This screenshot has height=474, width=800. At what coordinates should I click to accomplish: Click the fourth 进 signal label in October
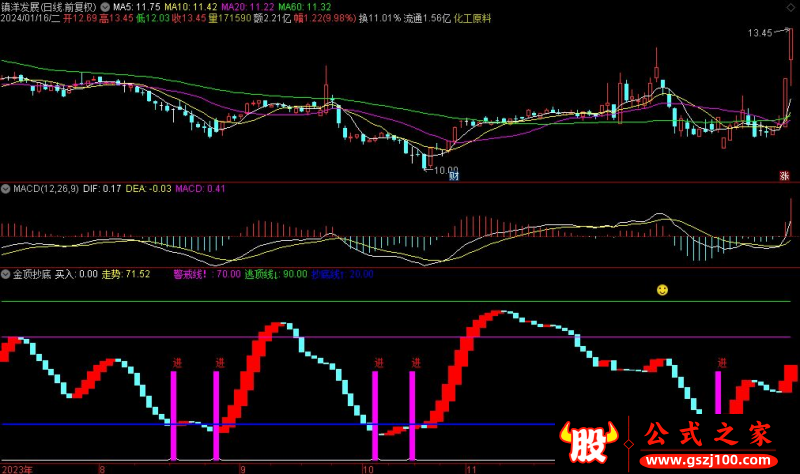tap(416, 363)
